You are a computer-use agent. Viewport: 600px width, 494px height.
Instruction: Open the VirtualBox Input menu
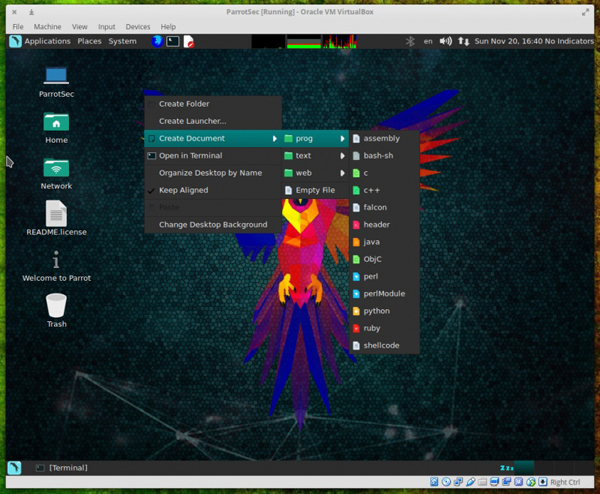click(x=106, y=26)
